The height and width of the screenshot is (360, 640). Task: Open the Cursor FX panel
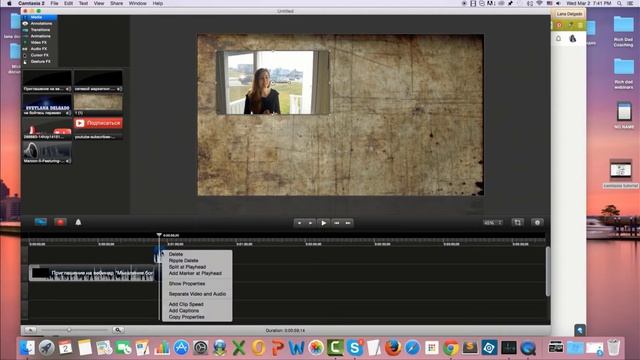click(39, 55)
